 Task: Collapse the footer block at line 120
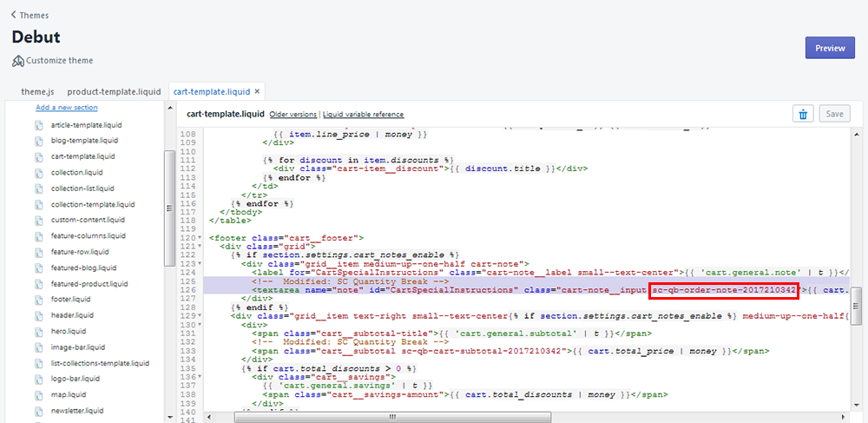tap(201, 238)
